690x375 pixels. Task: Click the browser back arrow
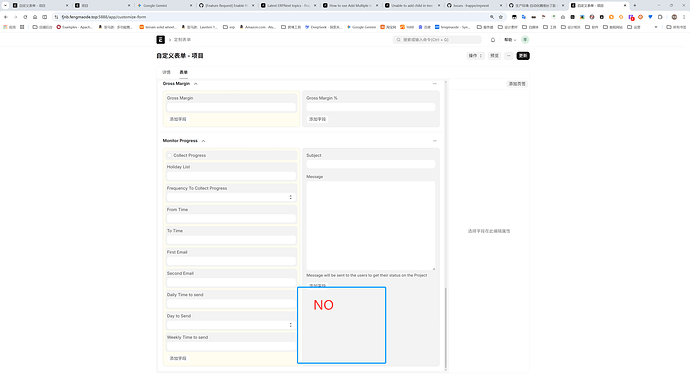[x=6, y=17]
